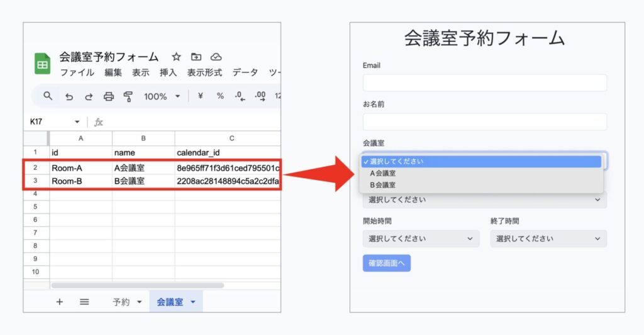Select the paint format roller icon

[128, 96]
